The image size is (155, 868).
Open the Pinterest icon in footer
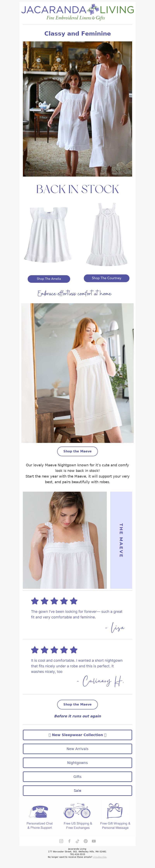pos(85,841)
